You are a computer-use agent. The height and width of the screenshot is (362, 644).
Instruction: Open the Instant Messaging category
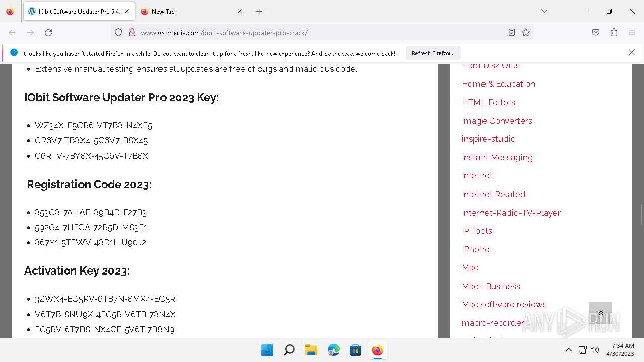tap(497, 157)
